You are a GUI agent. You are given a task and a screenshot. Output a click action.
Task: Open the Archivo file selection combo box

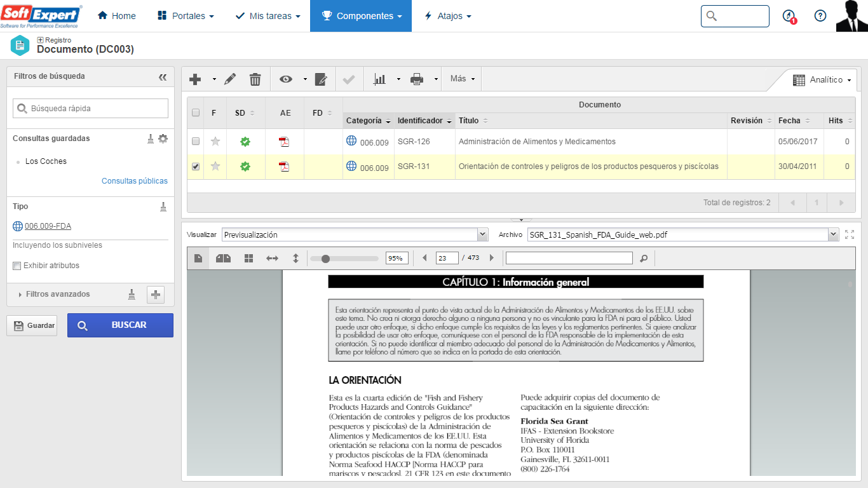[682, 234]
